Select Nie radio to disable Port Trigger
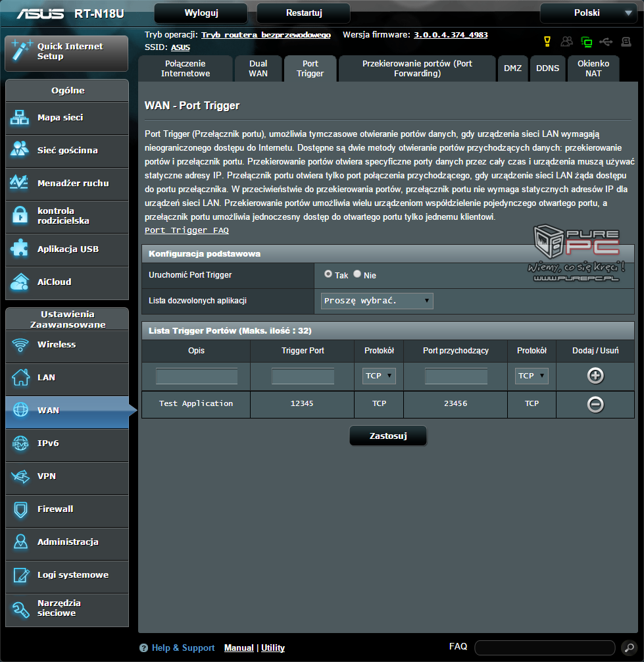Viewport: 644px width, 662px height. click(357, 274)
